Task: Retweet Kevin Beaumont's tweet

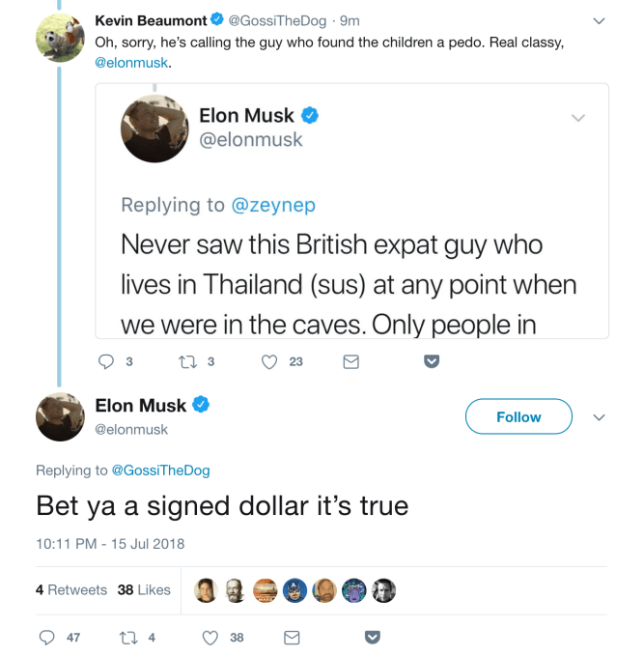Action: pyautogui.click(x=187, y=362)
